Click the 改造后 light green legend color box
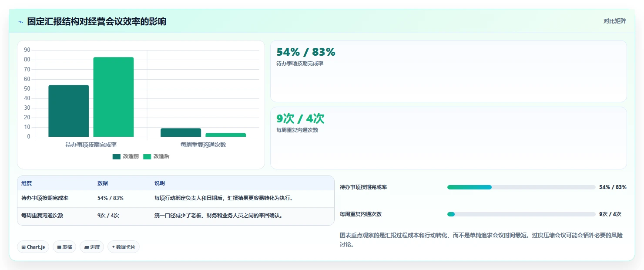 coord(147,156)
